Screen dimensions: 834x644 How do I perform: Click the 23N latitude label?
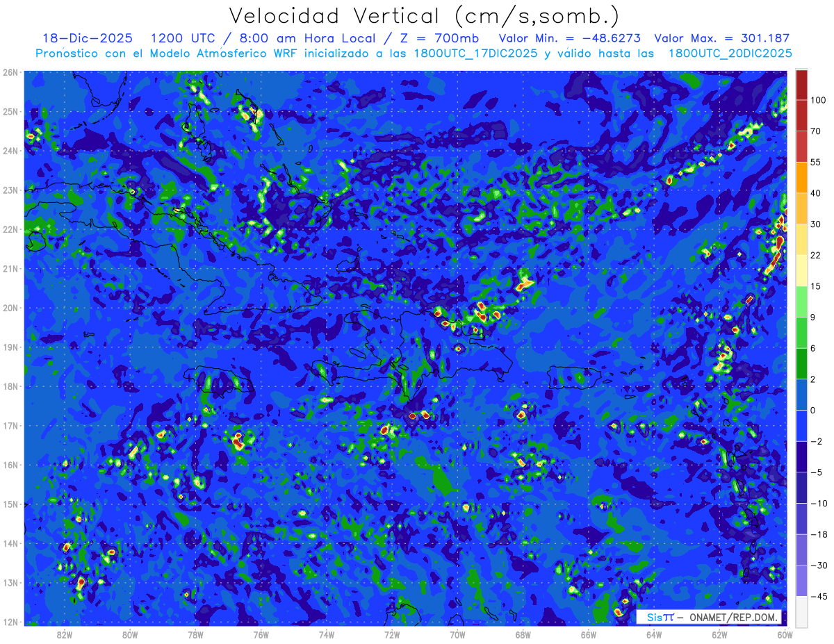(x=10, y=190)
